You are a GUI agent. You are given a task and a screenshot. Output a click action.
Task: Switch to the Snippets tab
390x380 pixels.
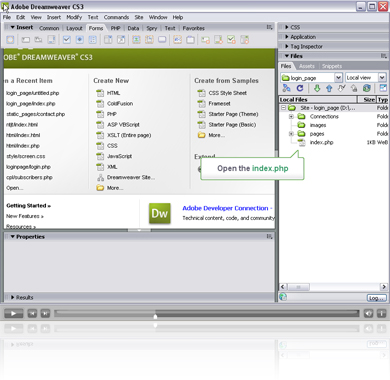(x=332, y=66)
